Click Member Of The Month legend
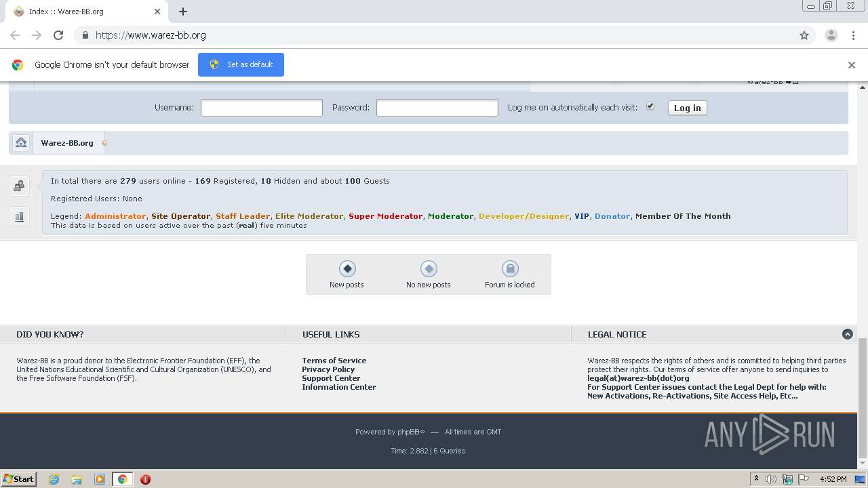 click(x=683, y=216)
